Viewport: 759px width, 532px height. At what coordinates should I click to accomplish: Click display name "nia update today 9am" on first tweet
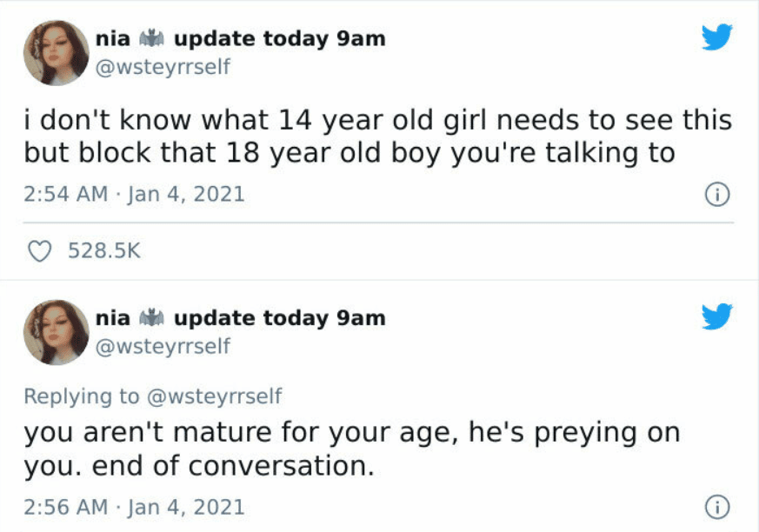click(x=241, y=39)
